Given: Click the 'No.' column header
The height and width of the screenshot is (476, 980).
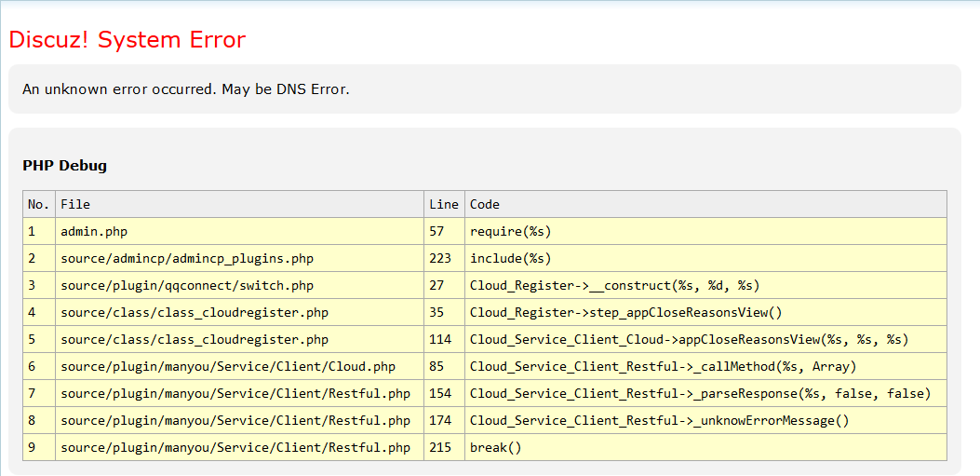Looking at the screenshot, I should [x=39, y=205].
